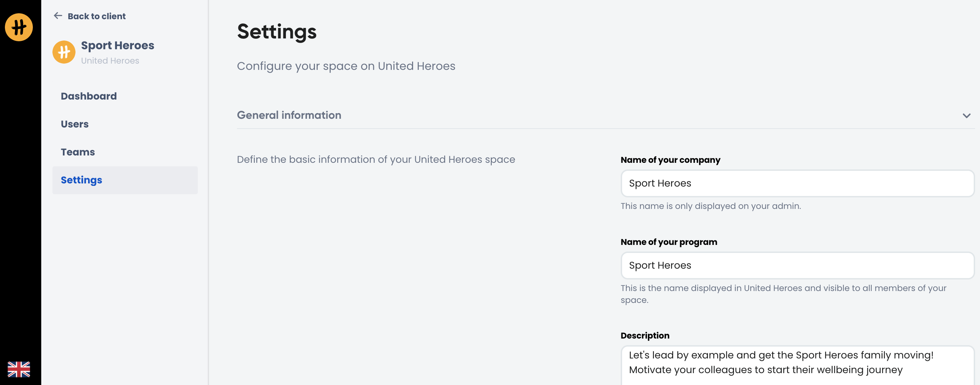Click the General information section header

[x=289, y=115]
